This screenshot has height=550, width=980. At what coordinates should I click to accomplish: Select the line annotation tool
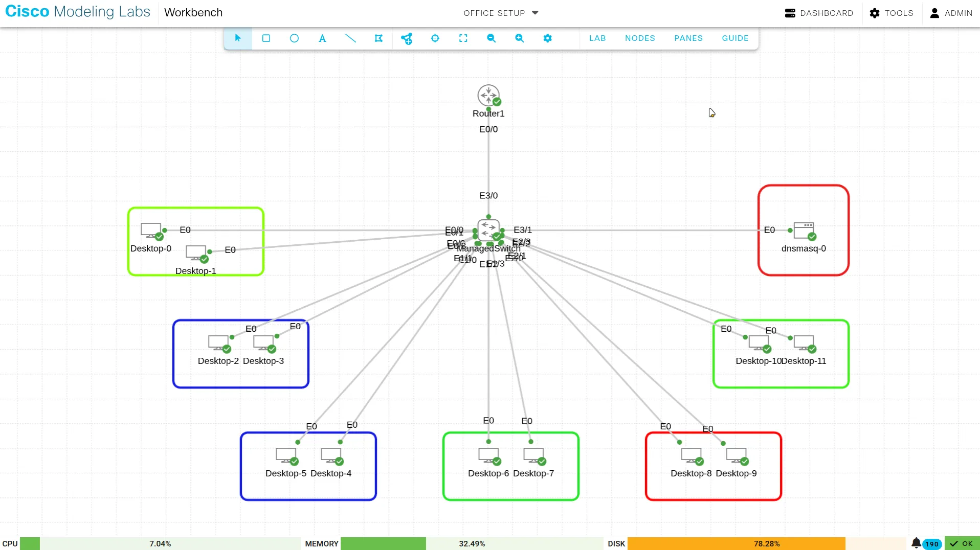click(350, 38)
